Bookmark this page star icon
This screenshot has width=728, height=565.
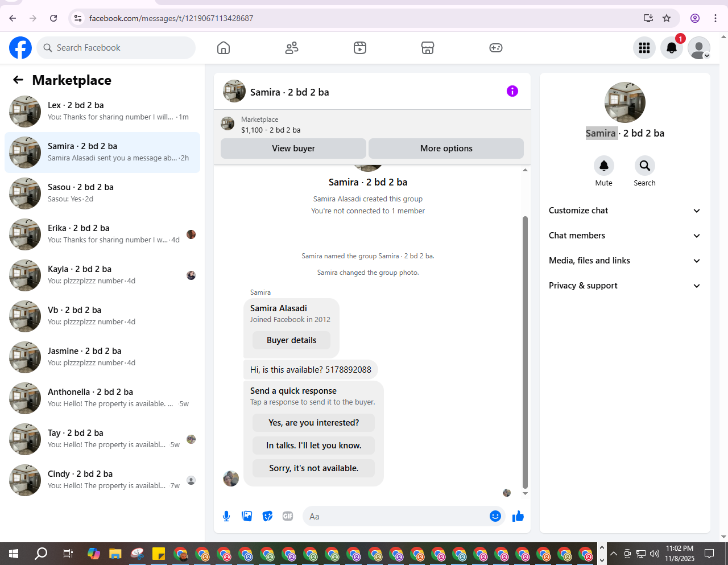667,18
